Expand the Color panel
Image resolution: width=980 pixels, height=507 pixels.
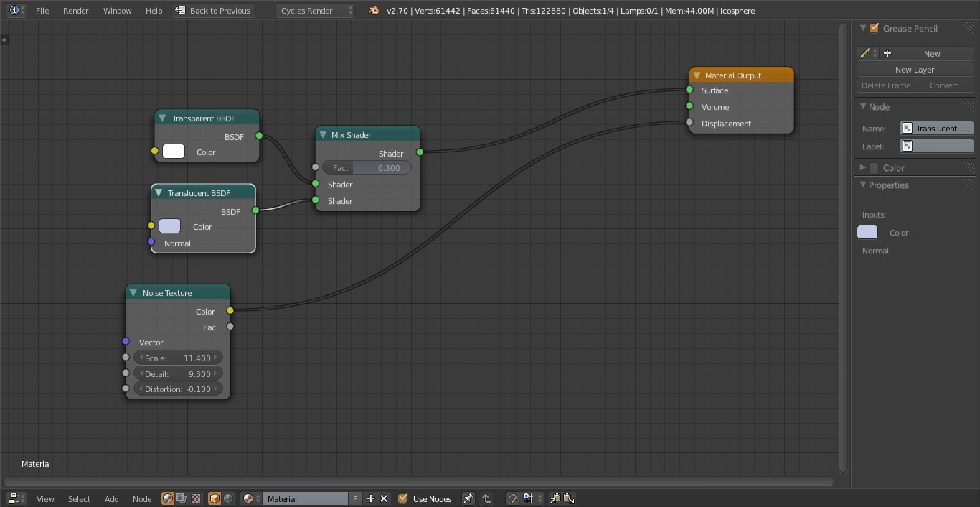pyautogui.click(x=863, y=167)
